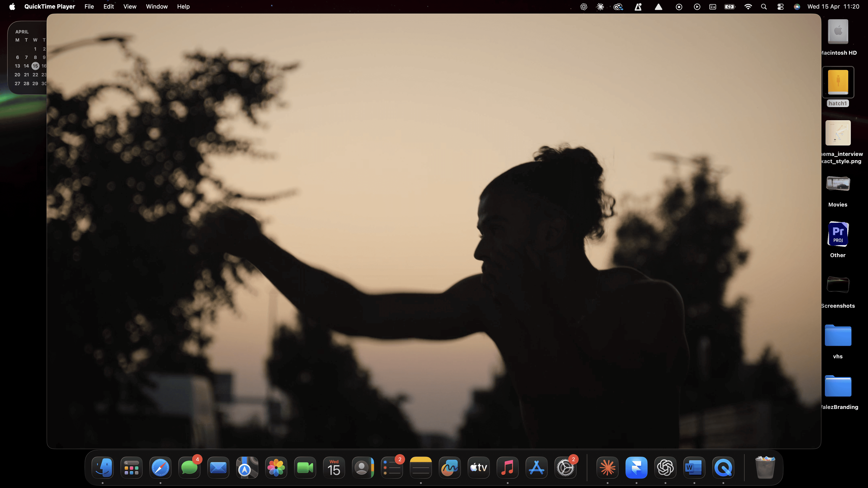Open the Claude app in the dock
This screenshot has width=868, height=488.
coord(607,467)
